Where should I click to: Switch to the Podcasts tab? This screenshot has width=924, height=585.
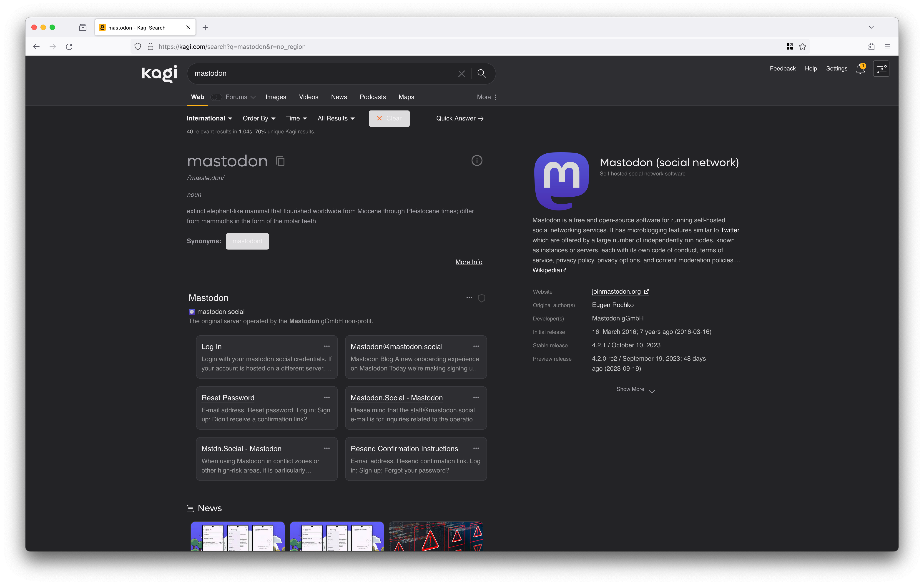click(373, 97)
